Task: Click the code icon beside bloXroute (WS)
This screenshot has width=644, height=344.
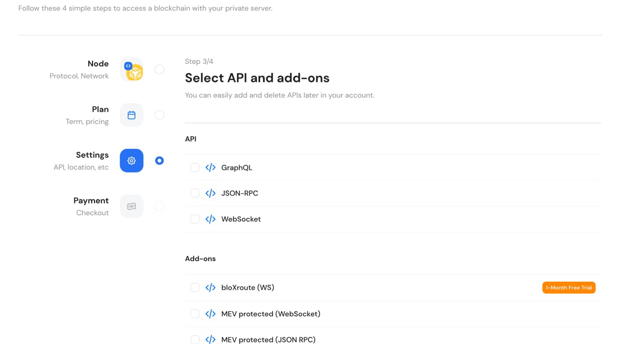Action: click(210, 288)
